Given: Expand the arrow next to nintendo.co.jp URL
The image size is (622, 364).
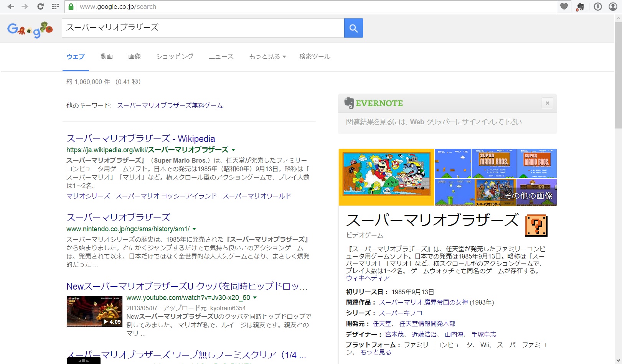Looking at the screenshot, I should pos(194,229).
